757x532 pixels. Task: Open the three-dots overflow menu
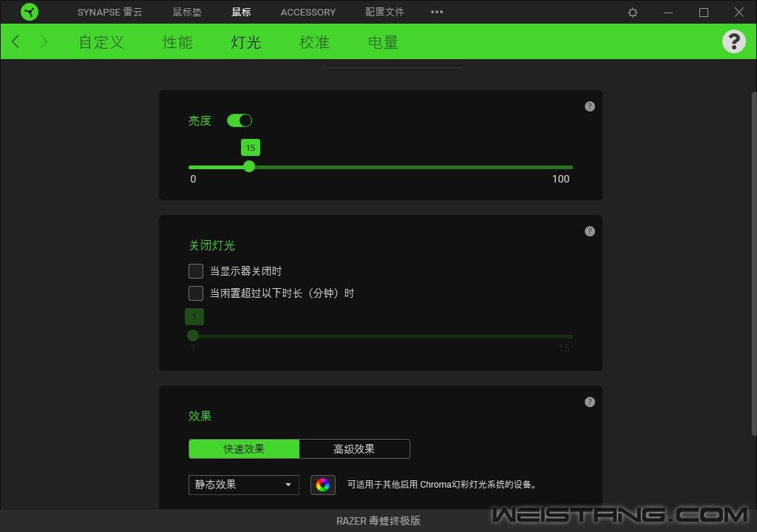coord(436,12)
